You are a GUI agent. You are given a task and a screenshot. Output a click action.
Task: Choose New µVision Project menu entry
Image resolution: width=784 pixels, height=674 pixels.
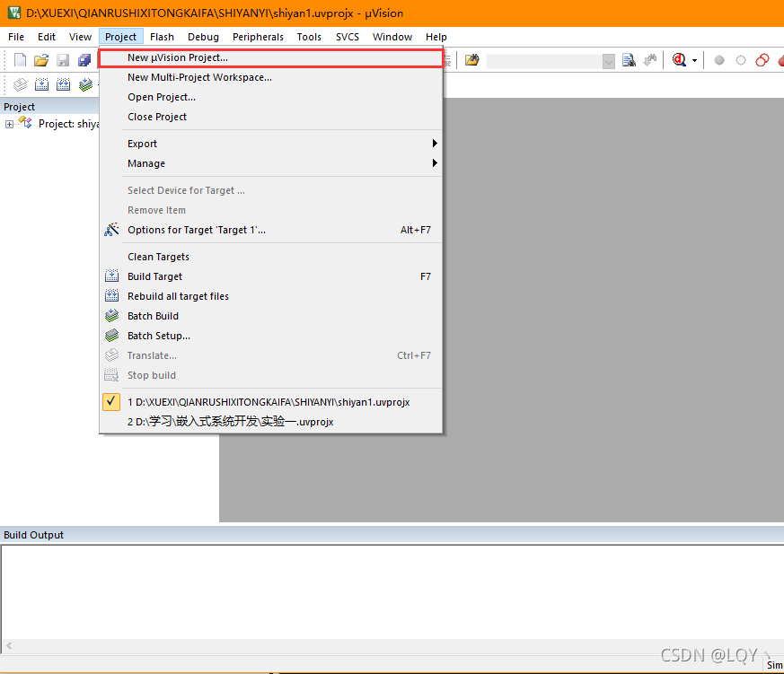271,58
